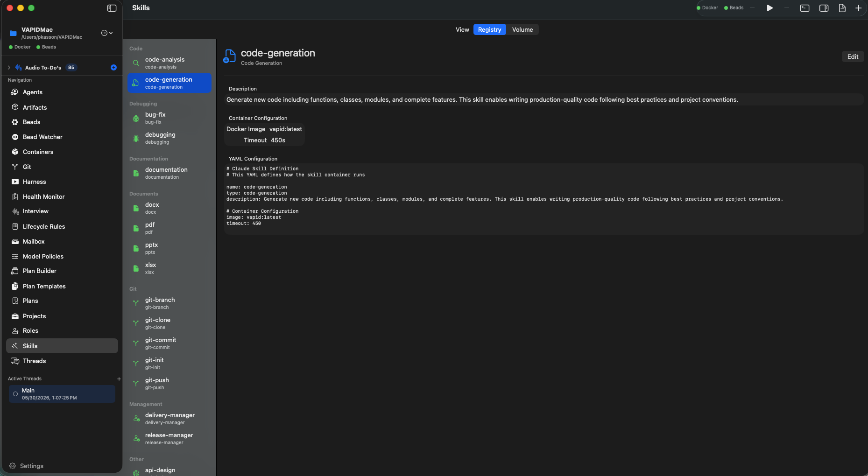Select the Main active thread
This screenshot has height=476, width=868.
click(x=62, y=394)
